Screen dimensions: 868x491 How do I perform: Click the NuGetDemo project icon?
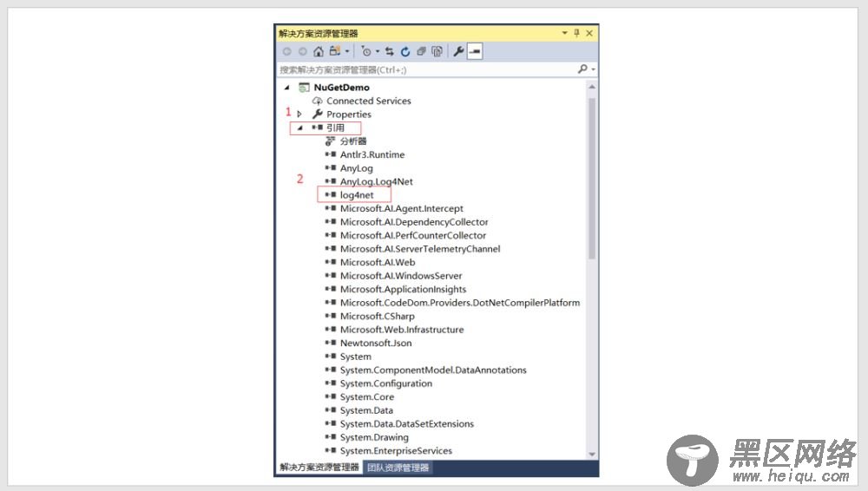tap(304, 88)
